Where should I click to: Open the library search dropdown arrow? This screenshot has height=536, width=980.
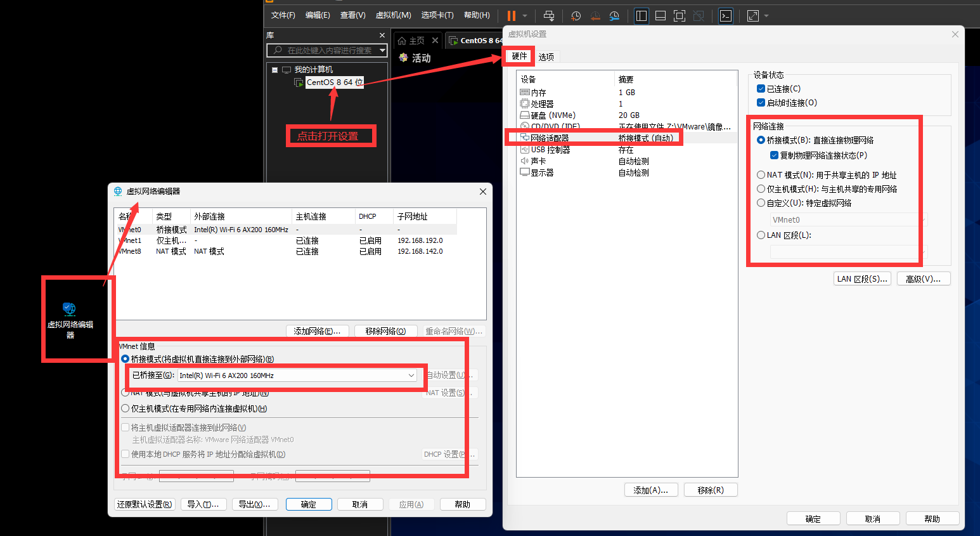tap(382, 50)
